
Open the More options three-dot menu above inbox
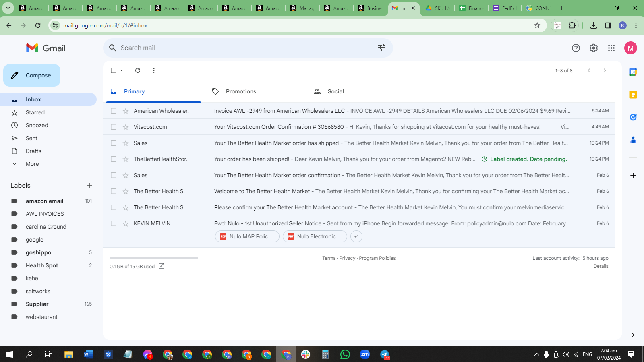(154, 70)
